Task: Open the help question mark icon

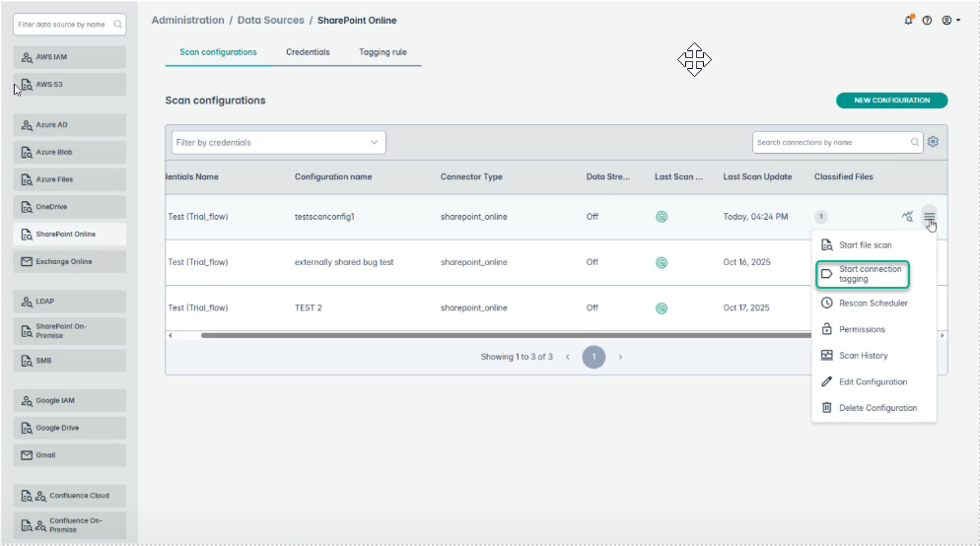Action: pyautogui.click(x=927, y=21)
